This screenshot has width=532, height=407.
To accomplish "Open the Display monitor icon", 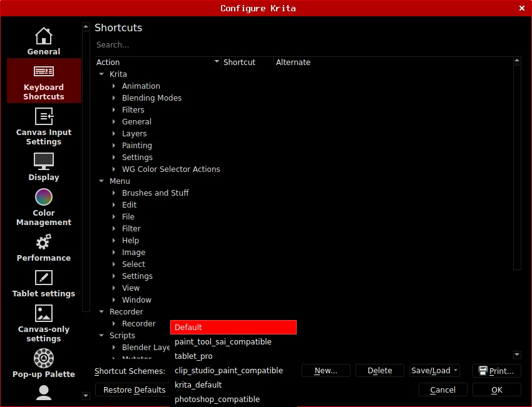I will [43, 161].
